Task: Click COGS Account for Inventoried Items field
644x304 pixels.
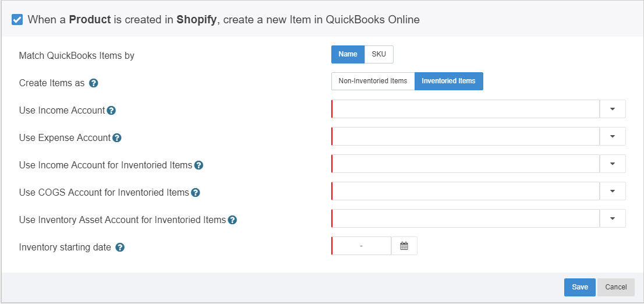Action: tap(465, 191)
